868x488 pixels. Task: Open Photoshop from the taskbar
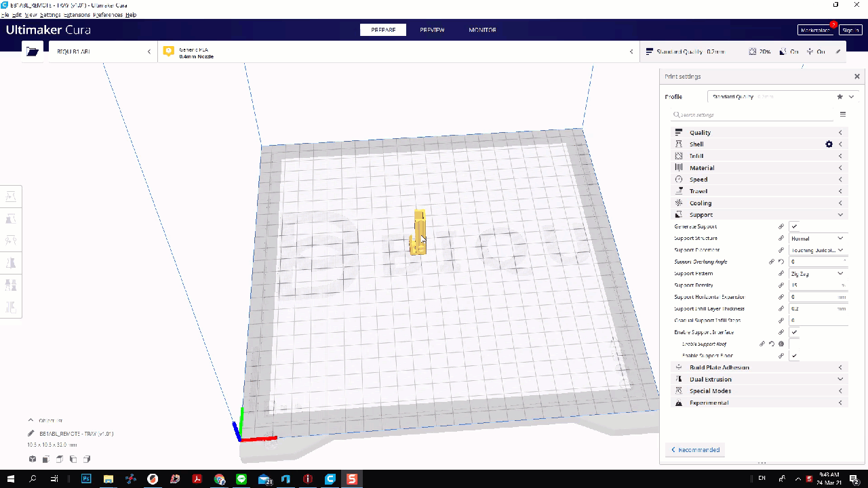[x=86, y=479]
